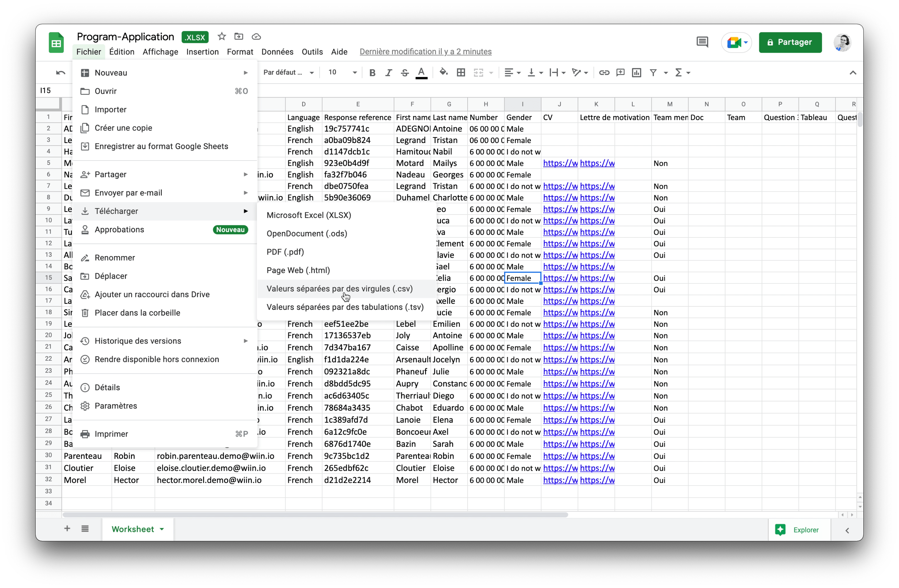Screen dimensions: 899x588
Task: Open the fill color paint bucket
Action: pos(443,72)
